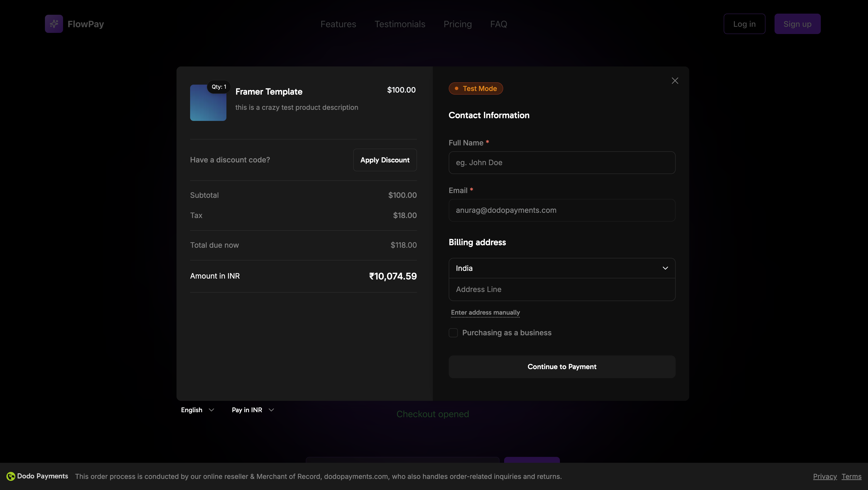Open Enter address manually link
868x490 pixels.
[485, 312]
